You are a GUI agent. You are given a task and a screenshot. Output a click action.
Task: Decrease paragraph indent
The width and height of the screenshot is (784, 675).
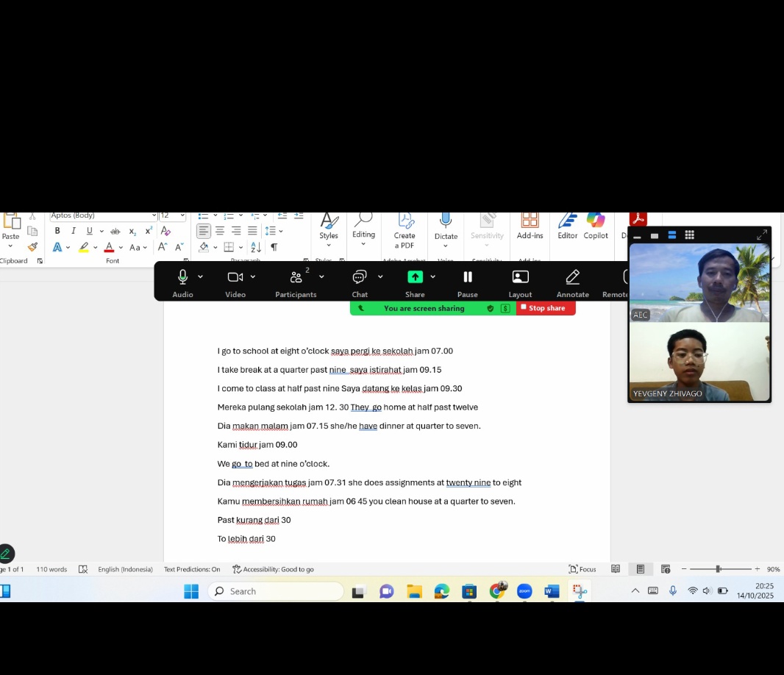pyautogui.click(x=282, y=216)
